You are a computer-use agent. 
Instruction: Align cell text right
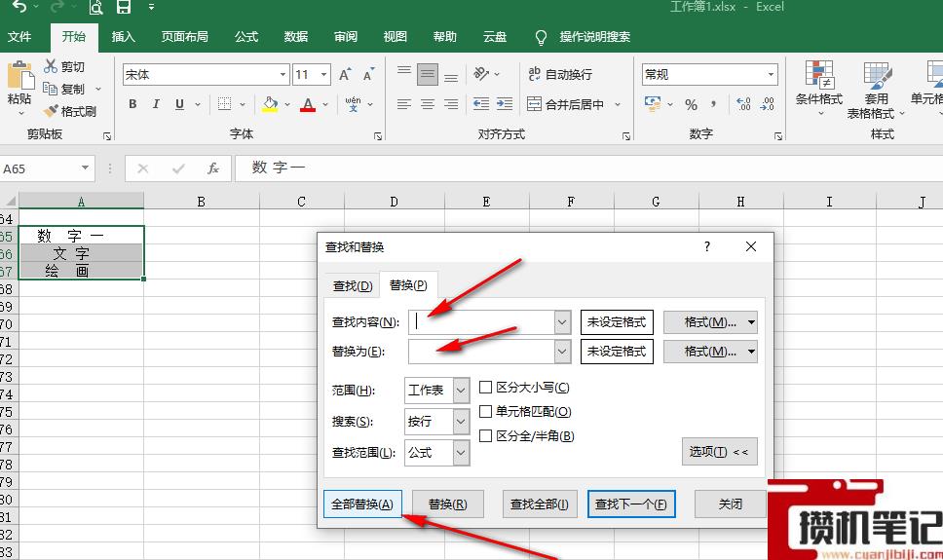tap(451, 104)
